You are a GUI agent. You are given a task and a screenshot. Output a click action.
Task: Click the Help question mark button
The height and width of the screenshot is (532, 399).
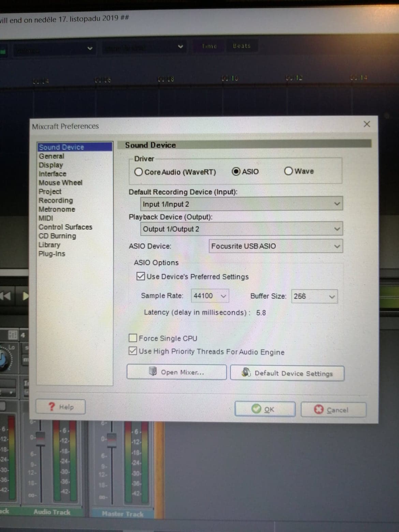point(61,407)
